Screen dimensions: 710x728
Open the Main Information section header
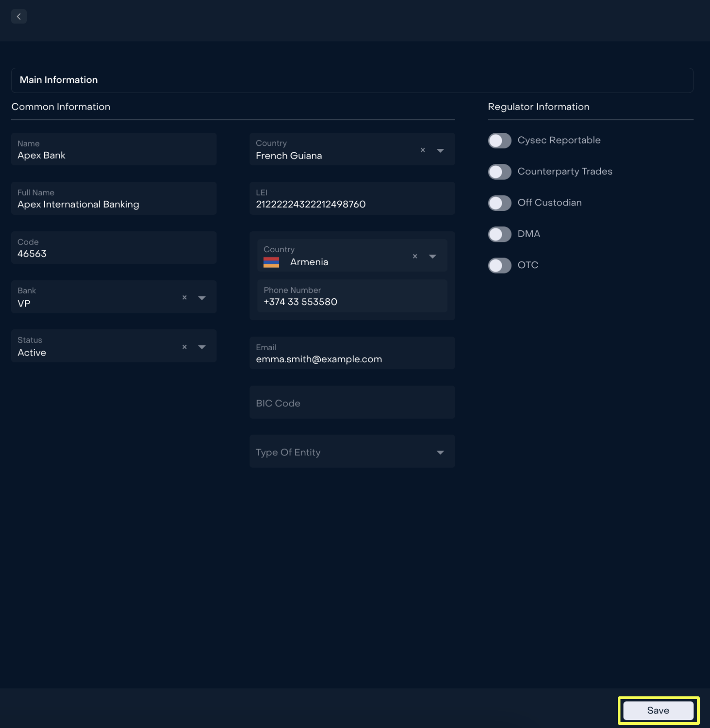[352, 80]
